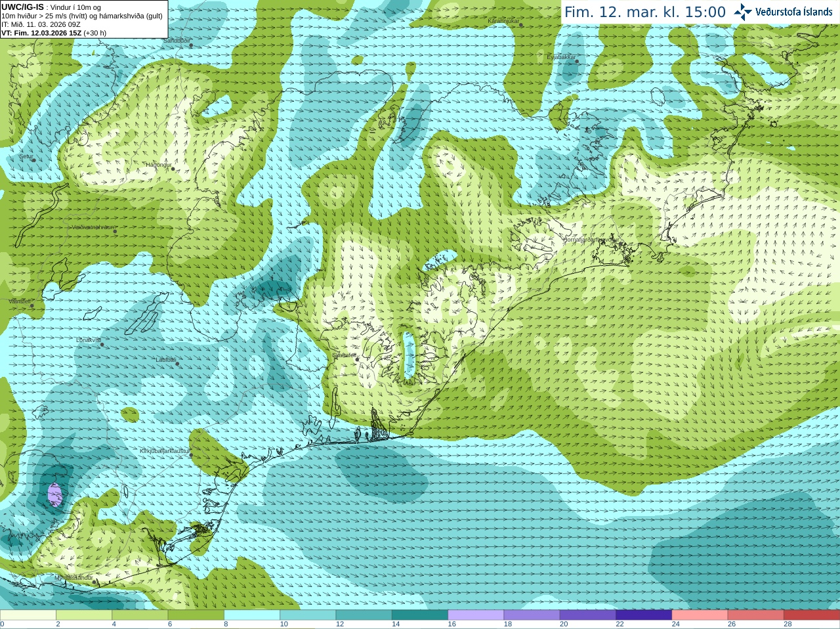
Task: Click the Veðurstofa Íslands logo emblem
Action: (742, 12)
